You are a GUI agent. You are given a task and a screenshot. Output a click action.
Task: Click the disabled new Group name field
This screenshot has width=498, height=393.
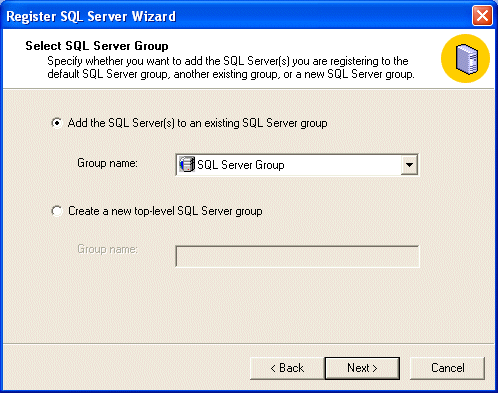297,256
